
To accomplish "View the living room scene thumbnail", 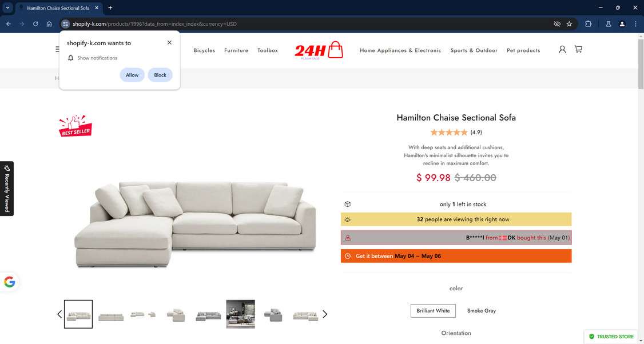I will (241, 314).
